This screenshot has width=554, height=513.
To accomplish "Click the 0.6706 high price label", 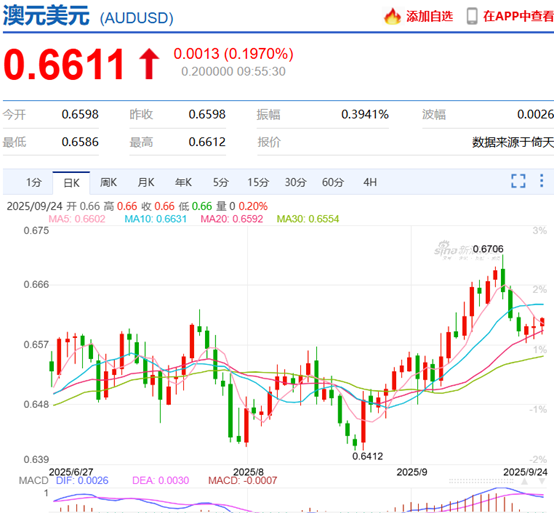I will click(x=488, y=249).
